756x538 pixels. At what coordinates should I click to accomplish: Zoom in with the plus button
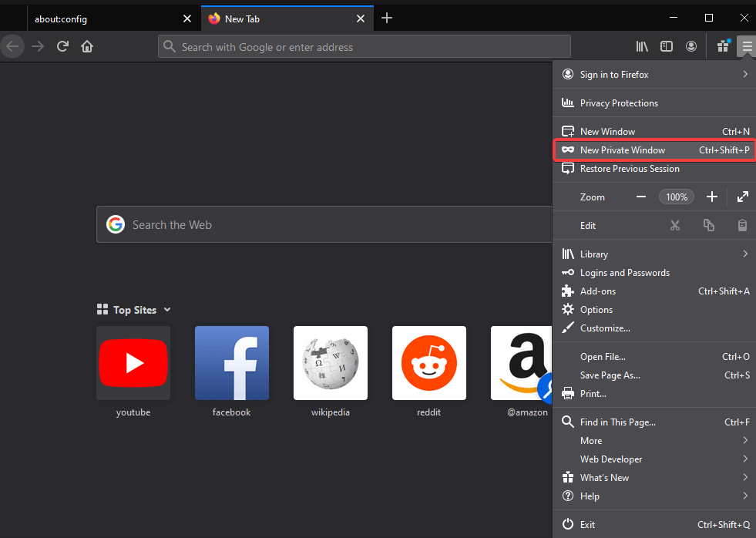tap(711, 197)
